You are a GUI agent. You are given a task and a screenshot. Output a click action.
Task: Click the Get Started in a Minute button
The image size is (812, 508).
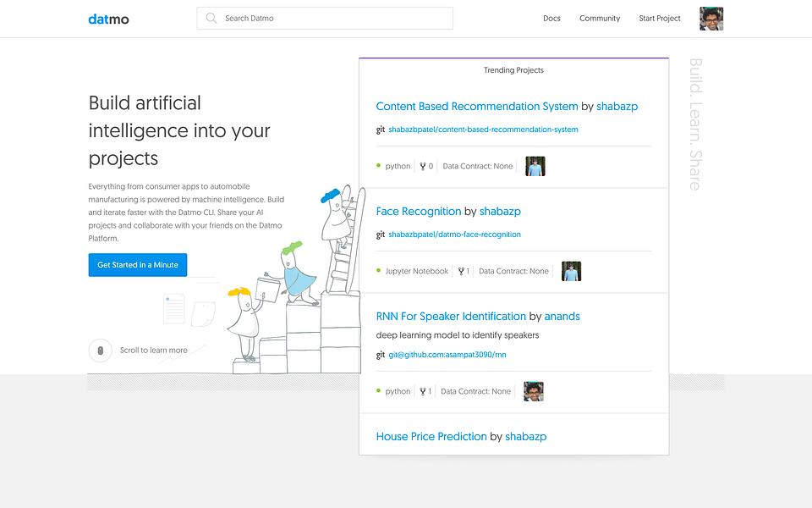click(x=138, y=265)
